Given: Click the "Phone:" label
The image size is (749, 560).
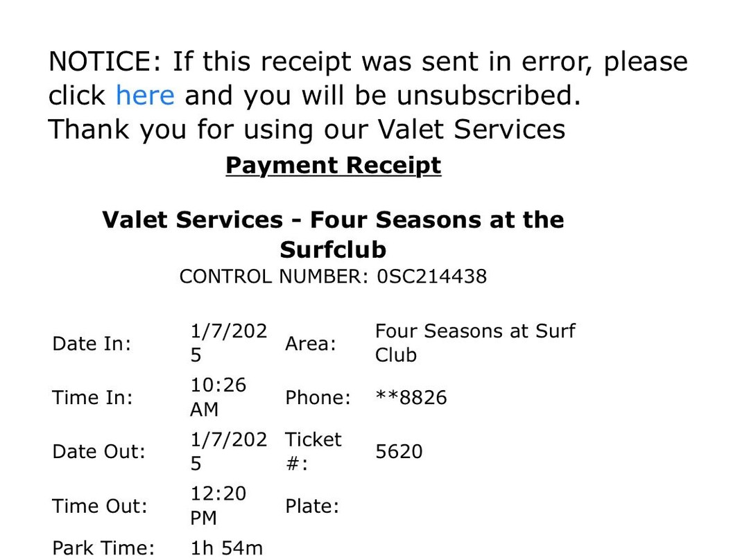Looking at the screenshot, I should point(318,398).
